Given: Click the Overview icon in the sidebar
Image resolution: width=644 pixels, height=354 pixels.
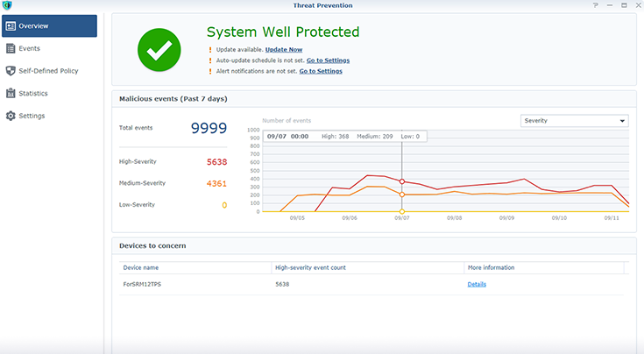Looking at the screenshot, I should coord(11,26).
